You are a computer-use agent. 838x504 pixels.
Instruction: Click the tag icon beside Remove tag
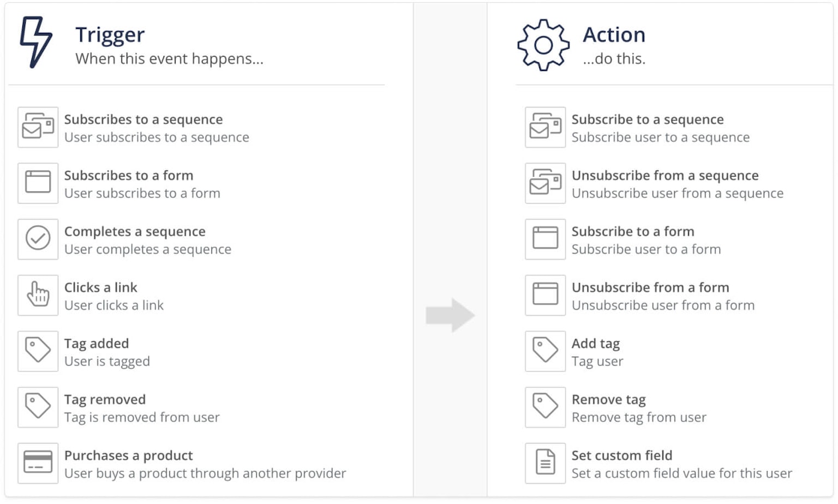click(x=544, y=407)
